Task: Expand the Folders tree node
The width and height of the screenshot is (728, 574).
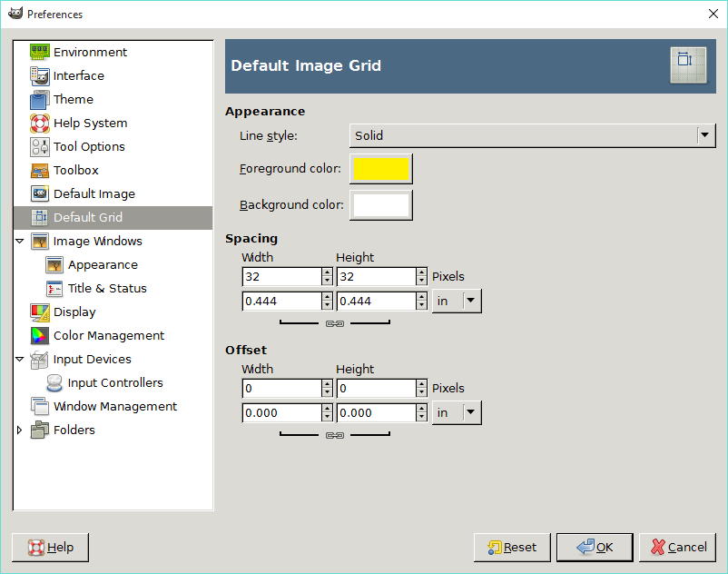Action: tap(19, 430)
